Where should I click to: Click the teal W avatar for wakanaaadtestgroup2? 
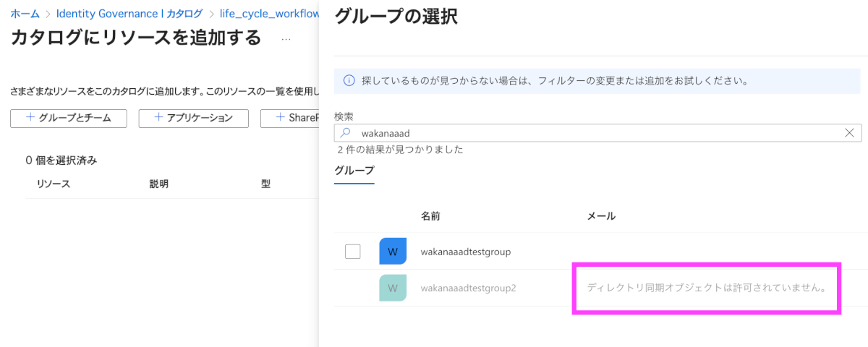point(393,288)
